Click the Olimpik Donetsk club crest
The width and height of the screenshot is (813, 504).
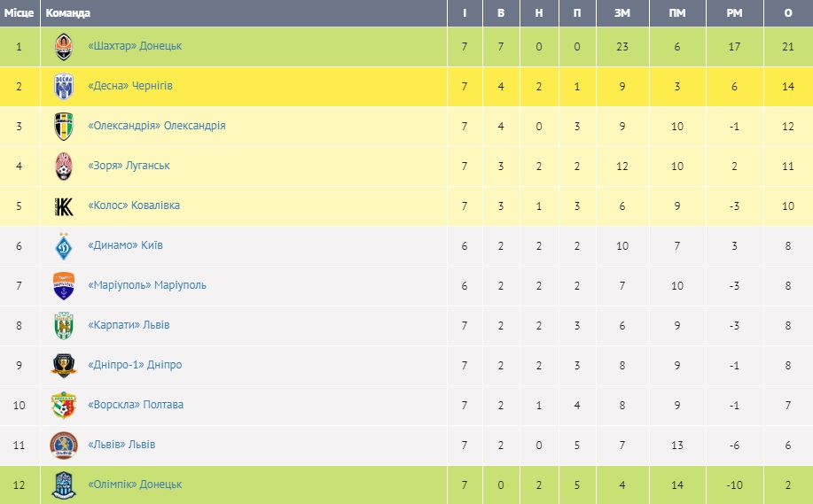pyautogui.click(x=64, y=485)
